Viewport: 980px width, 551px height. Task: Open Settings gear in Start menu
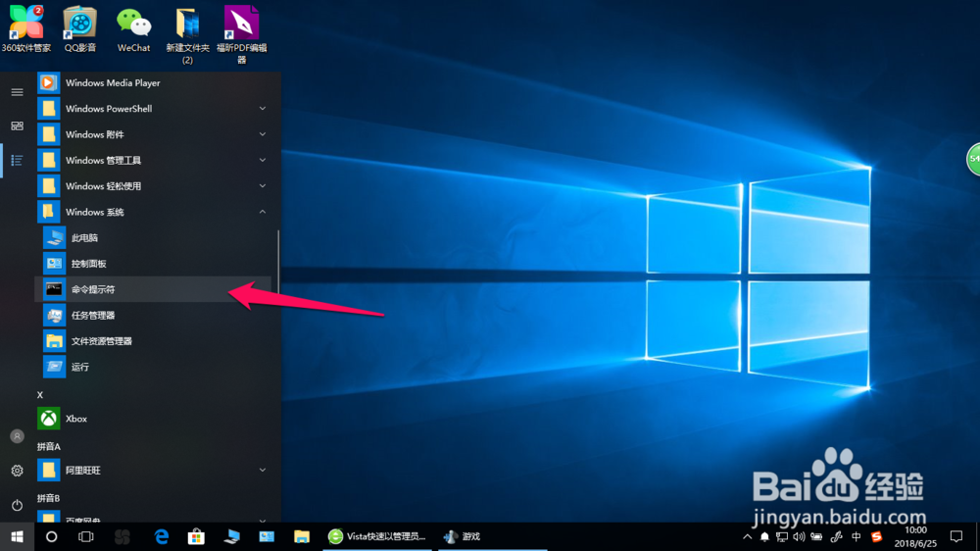17,471
